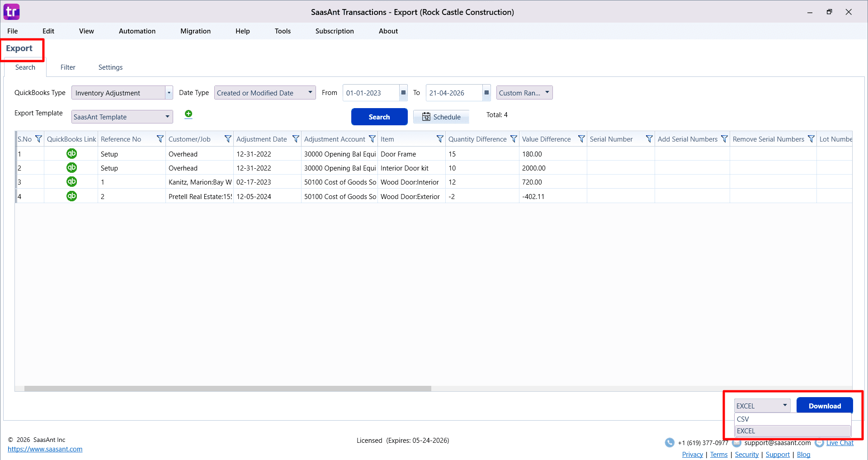
Task: Click the email support icon
Action: click(x=737, y=443)
